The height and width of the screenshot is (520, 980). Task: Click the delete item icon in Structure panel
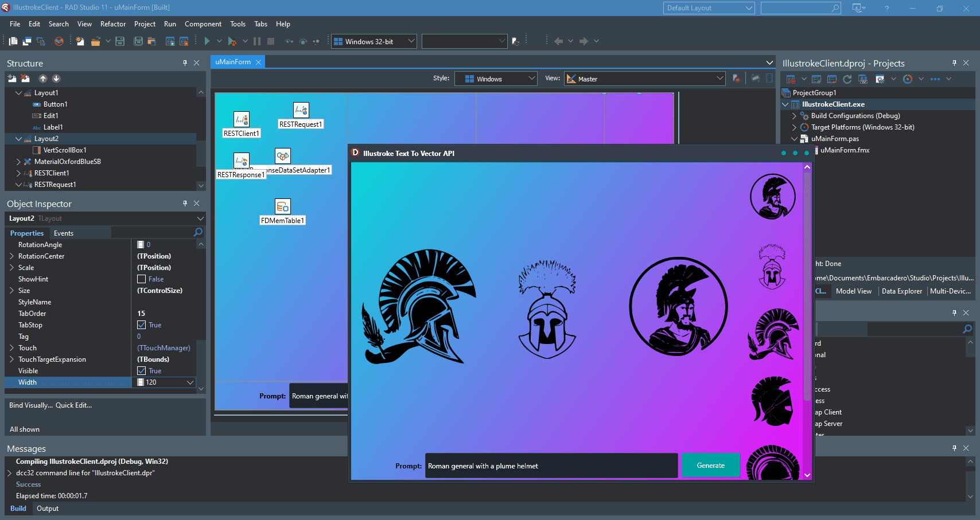coord(25,79)
